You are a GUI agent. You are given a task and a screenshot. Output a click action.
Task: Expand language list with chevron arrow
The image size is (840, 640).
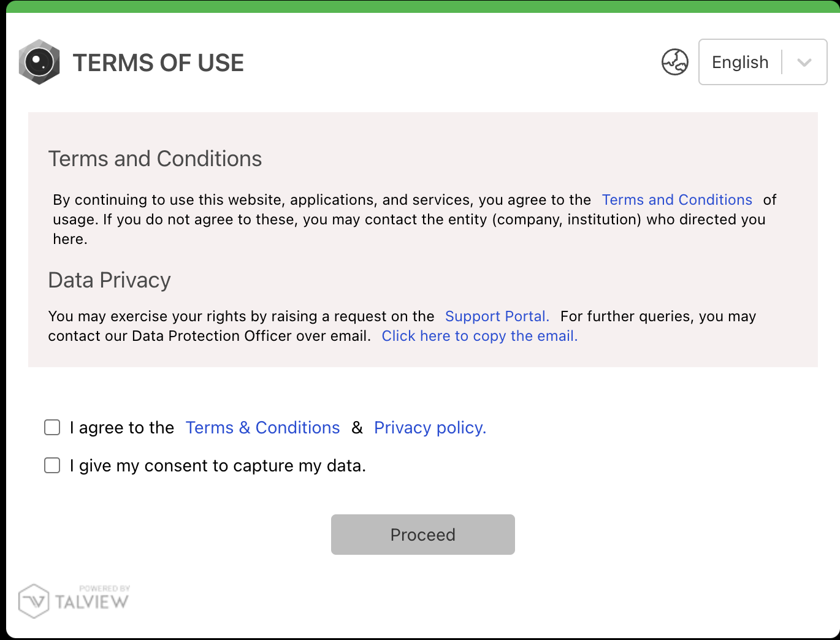coord(804,63)
